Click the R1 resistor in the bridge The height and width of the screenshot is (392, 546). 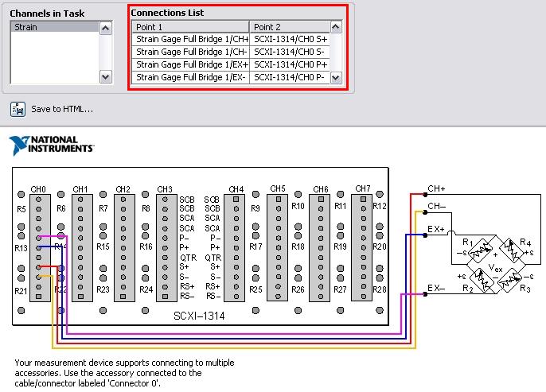(x=476, y=248)
